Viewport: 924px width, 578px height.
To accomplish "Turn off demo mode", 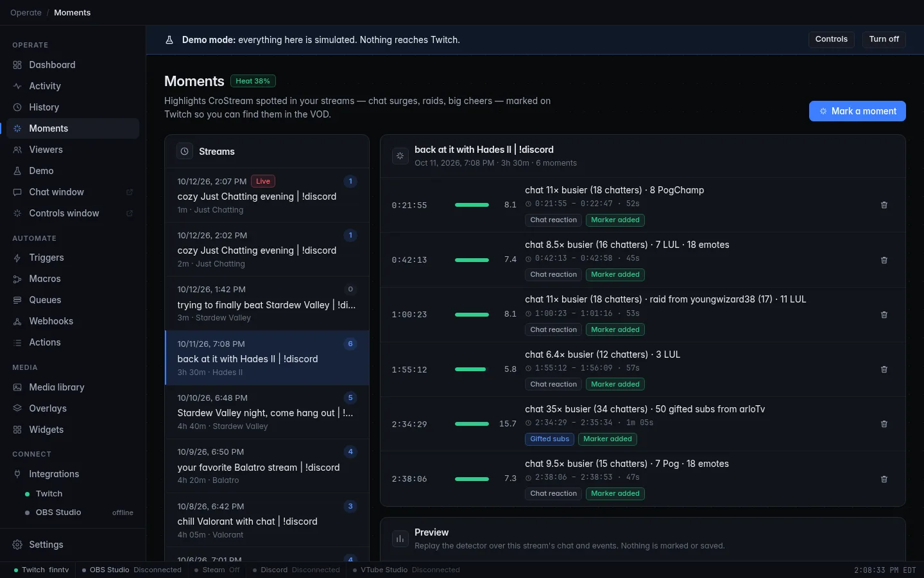I will [x=884, y=39].
